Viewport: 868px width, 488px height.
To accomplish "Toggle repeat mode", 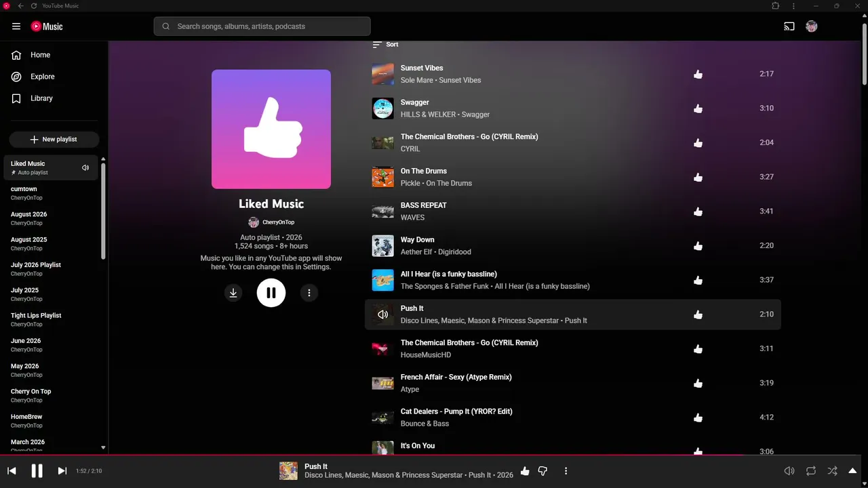I will coord(811,471).
